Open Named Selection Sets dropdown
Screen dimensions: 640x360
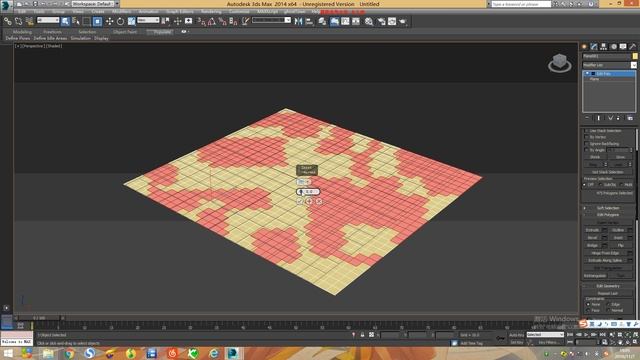coord(271,20)
